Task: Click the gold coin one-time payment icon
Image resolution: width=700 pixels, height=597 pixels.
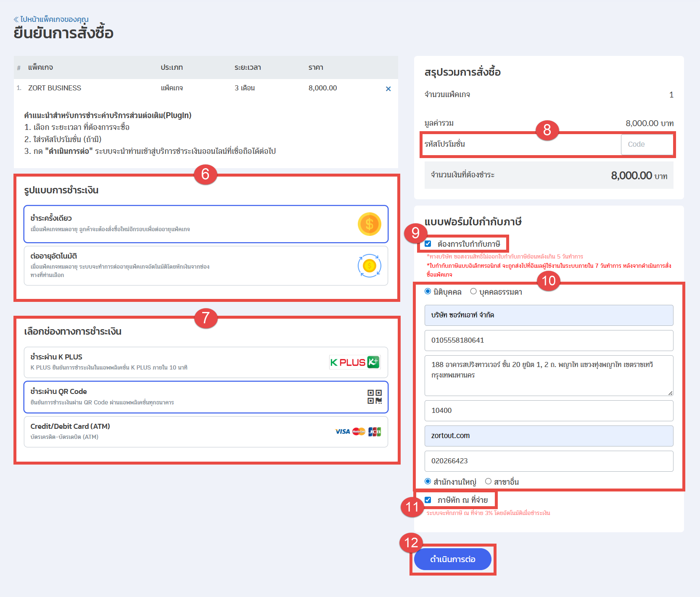Action: [x=369, y=224]
